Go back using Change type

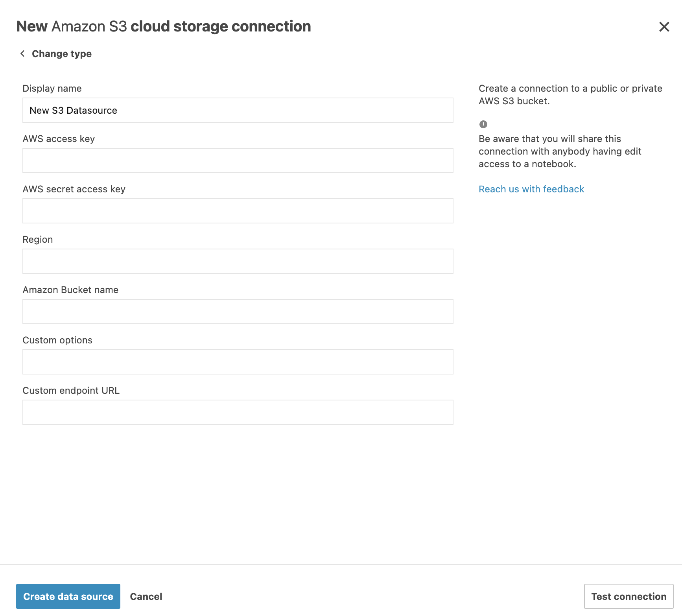pos(61,53)
